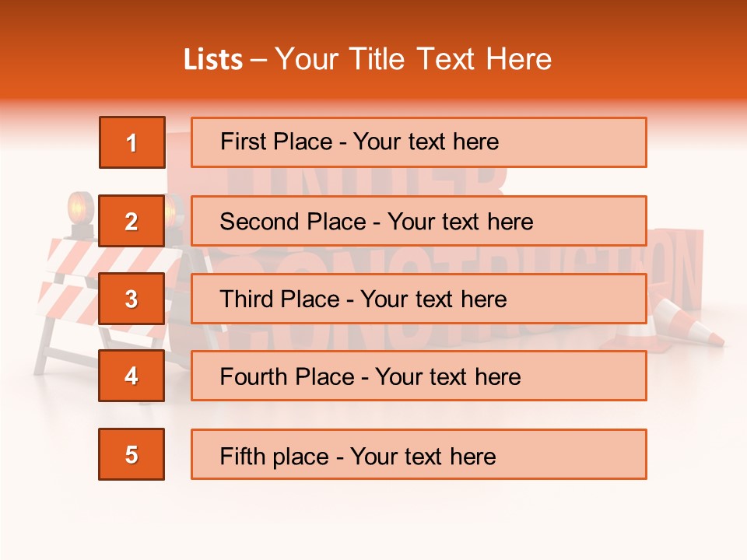Click the words "Your Title Text Here"
Image resolution: width=747 pixels, height=560 pixels.
click(x=413, y=59)
